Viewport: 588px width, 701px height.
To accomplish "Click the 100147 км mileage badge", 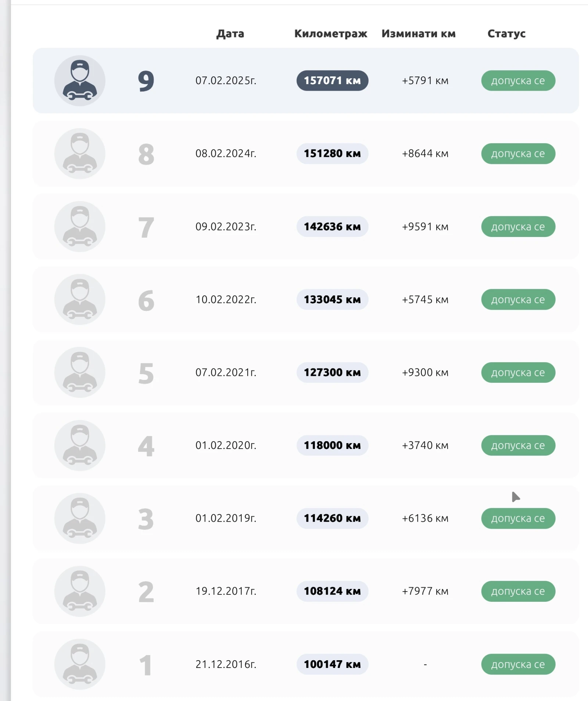I will coord(332,664).
